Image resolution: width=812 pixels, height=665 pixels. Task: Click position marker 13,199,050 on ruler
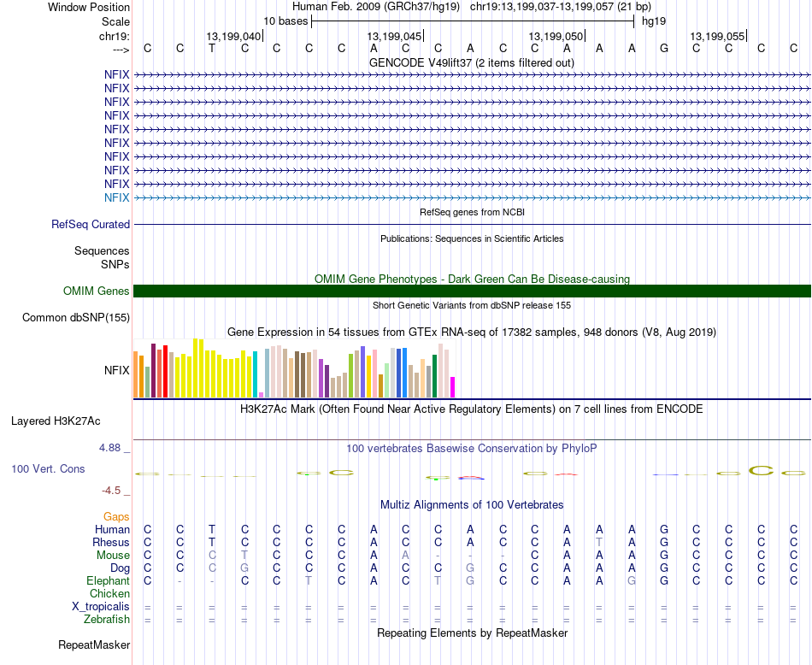point(556,36)
